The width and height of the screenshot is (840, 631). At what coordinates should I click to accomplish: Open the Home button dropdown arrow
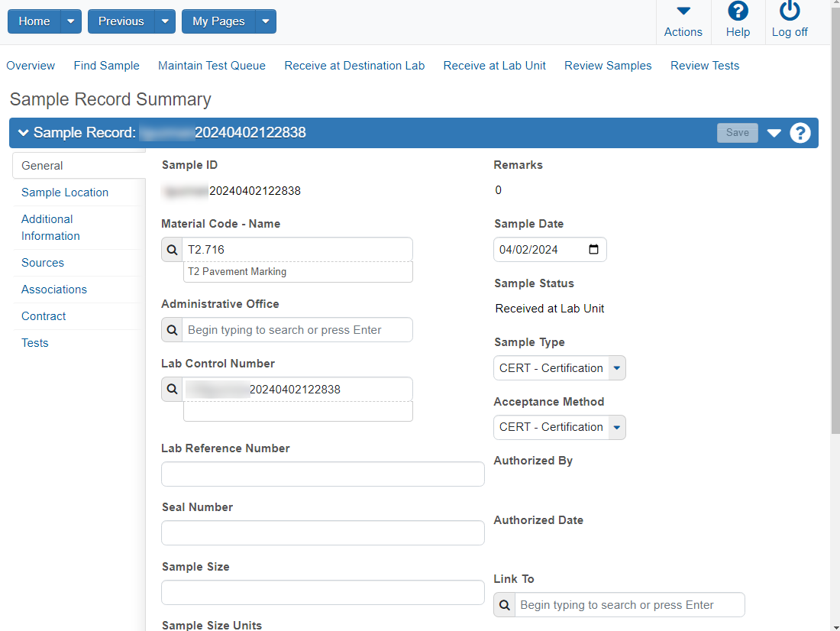click(x=71, y=21)
